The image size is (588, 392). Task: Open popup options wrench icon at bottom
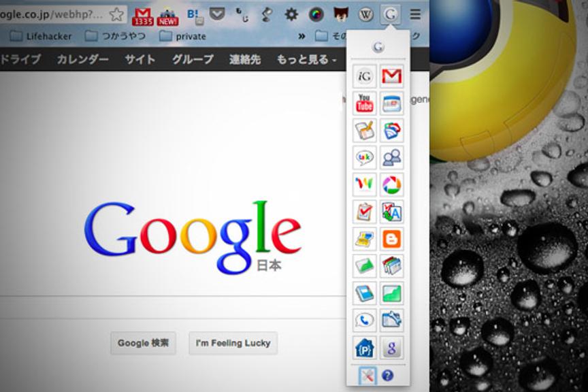367,376
